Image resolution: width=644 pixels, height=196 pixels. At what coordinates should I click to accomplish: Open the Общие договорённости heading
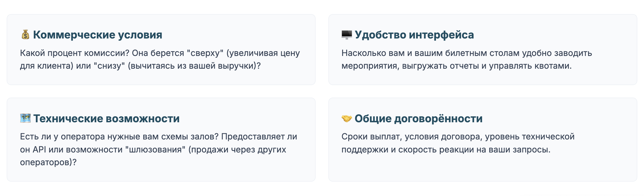(x=418, y=118)
